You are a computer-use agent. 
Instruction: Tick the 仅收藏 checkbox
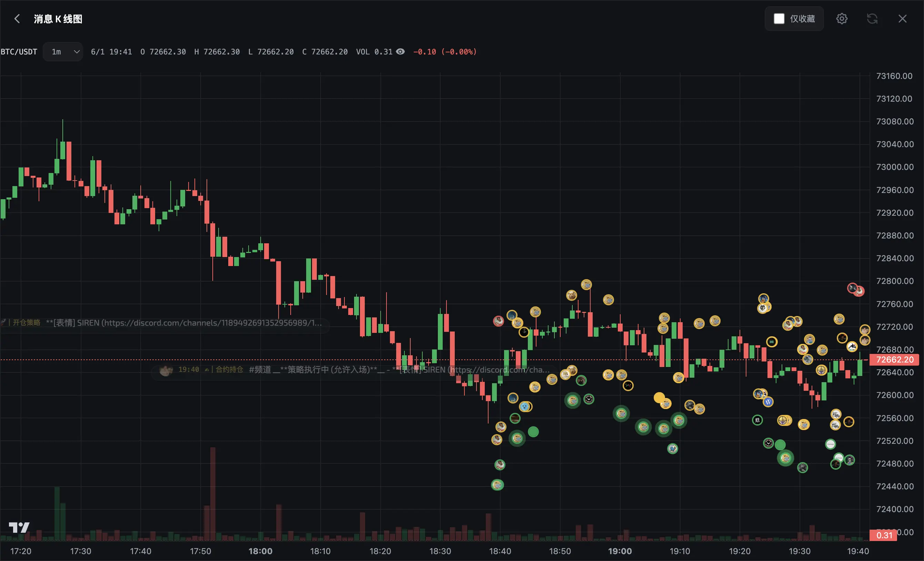(779, 19)
